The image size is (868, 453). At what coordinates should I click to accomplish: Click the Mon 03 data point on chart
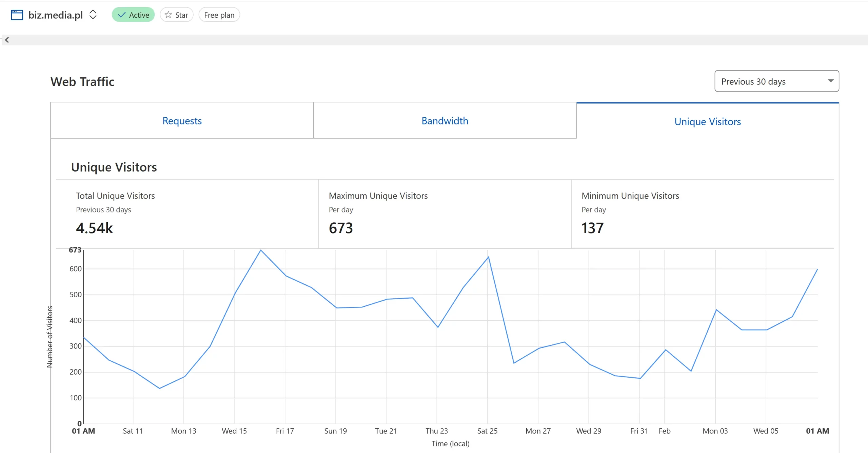pyautogui.click(x=716, y=310)
